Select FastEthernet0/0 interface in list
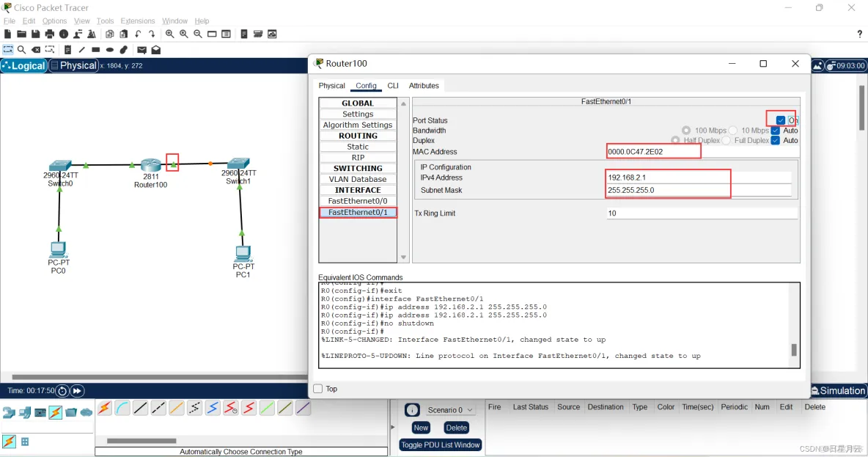This screenshot has width=868, height=457. tap(358, 201)
